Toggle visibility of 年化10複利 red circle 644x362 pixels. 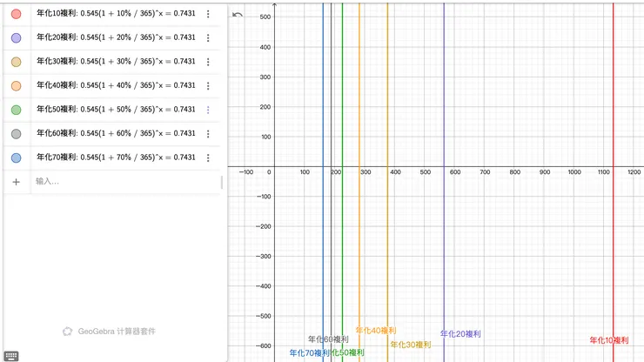16,14
